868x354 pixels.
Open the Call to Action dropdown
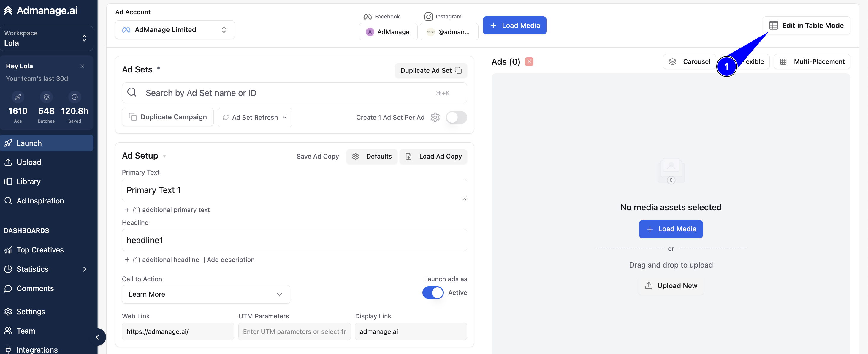[x=206, y=294]
